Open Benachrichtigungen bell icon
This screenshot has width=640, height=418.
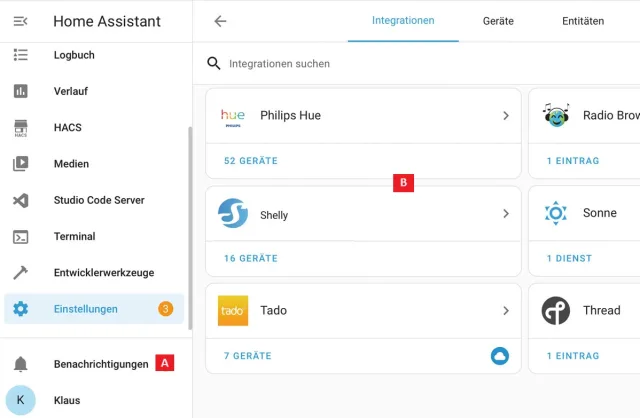pos(20,364)
